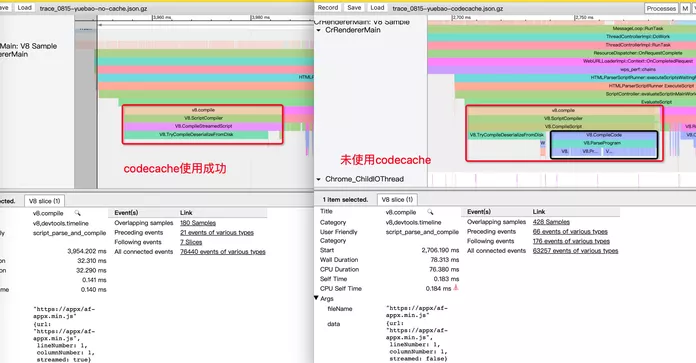
Task: Click Start value 2,706.190 ms
Action: pos(440,250)
